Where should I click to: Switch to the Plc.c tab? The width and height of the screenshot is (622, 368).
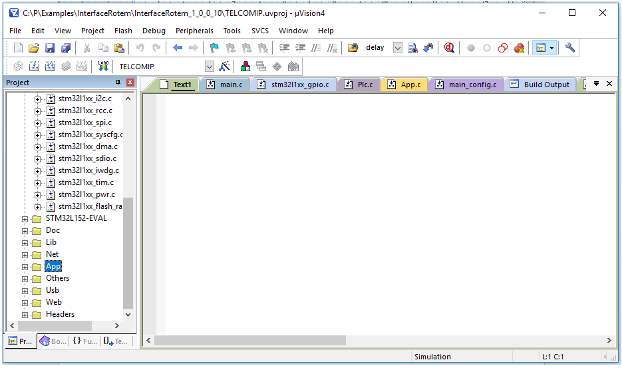point(359,84)
